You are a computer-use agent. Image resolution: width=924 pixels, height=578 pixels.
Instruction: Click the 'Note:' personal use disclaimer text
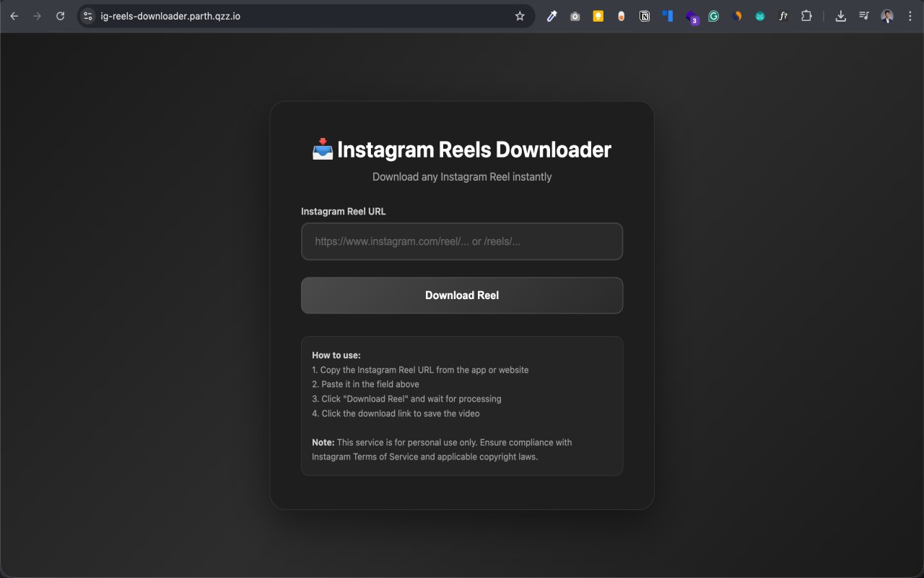442,449
